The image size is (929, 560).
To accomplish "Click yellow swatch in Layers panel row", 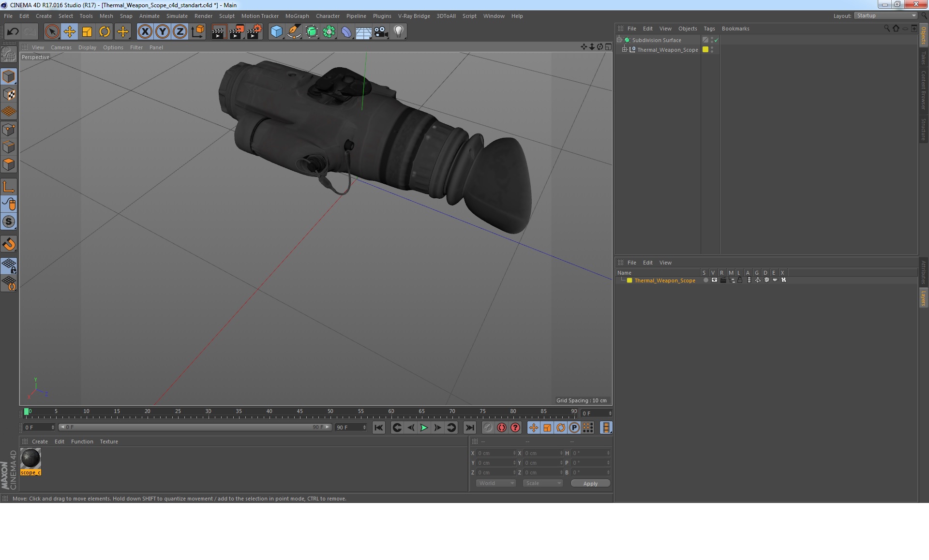I will [629, 280].
